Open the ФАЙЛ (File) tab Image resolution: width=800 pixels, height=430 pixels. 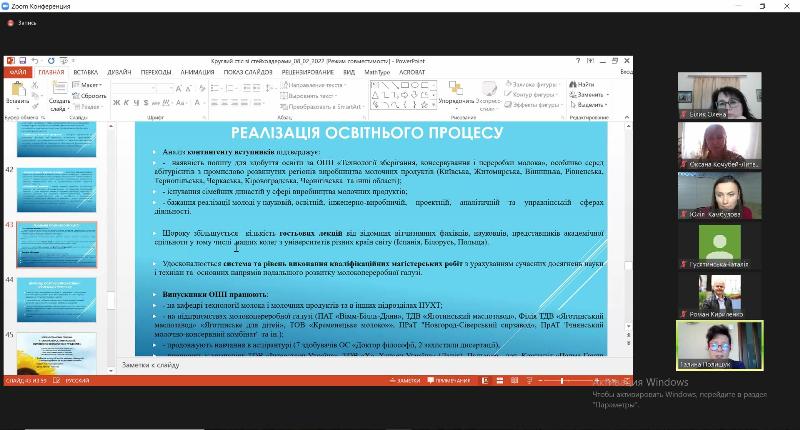pos(18,72)
